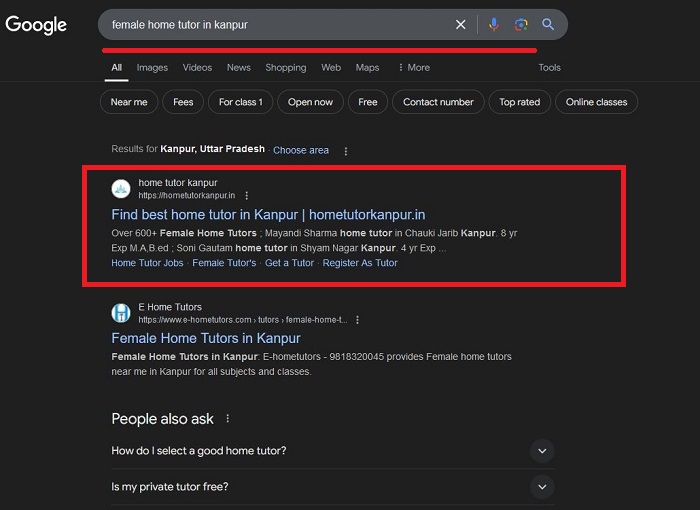
Task: Open Google Lens image search
Action: pos(521,25)
